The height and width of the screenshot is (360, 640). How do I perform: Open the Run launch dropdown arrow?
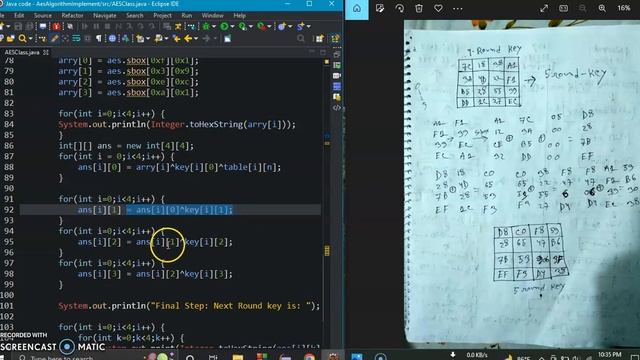click(x=232, y=26)
